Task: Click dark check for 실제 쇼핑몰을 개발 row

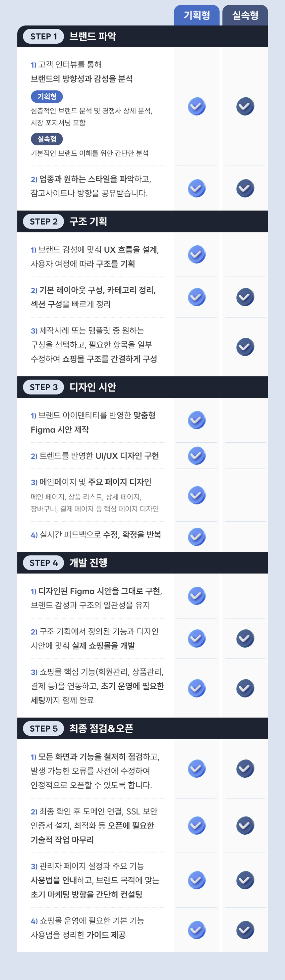Action: tap(245, 638)
